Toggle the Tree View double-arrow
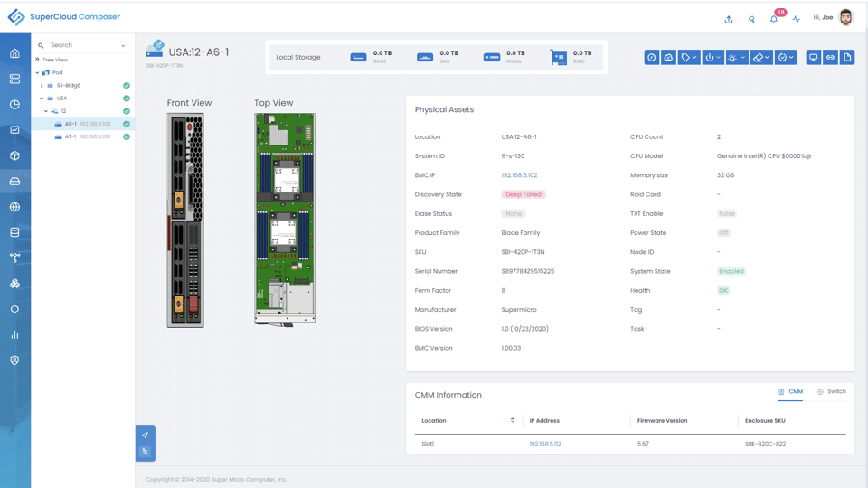Viewport: 868px width, 488px height. coord(37,60)
